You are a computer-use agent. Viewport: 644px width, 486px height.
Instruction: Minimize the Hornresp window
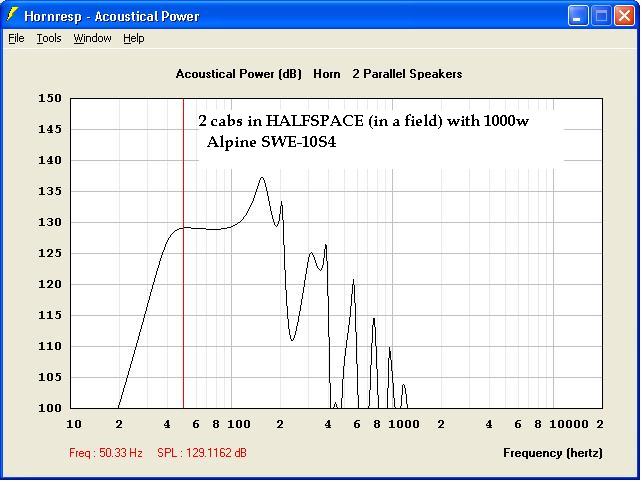pyautogui.click(x=578, y=16)
